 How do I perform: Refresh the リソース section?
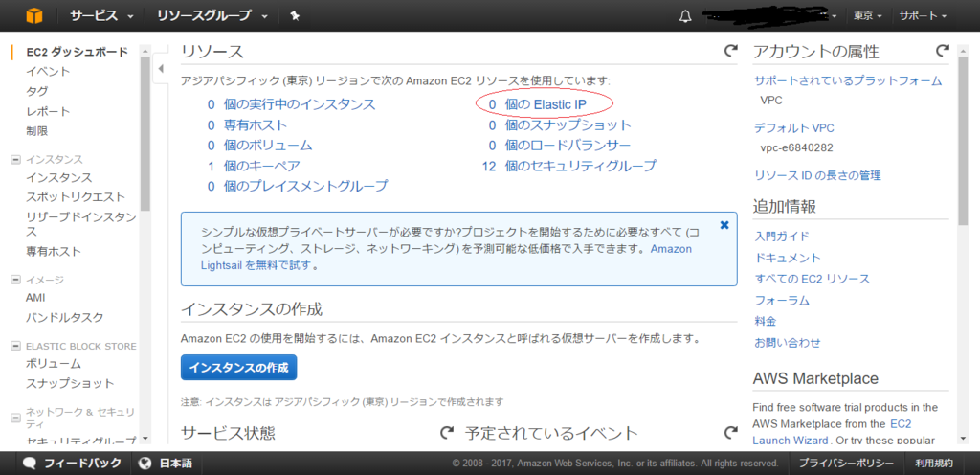click(730, 51)
